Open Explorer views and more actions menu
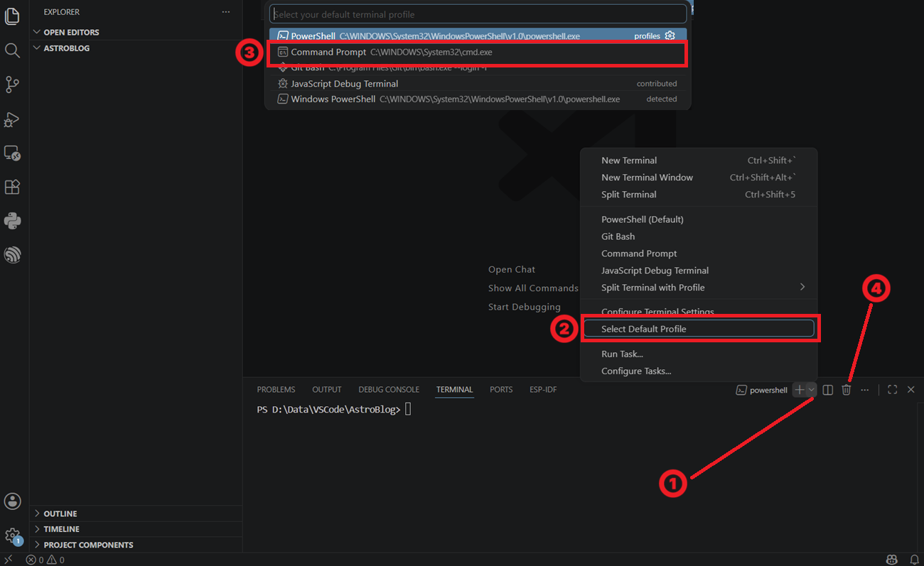The height and width of the screenshot is (566, 924). tap(226, 12)
